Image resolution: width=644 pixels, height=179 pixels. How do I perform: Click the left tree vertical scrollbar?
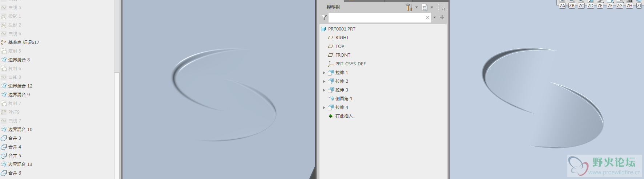click(x=117, y=126)
